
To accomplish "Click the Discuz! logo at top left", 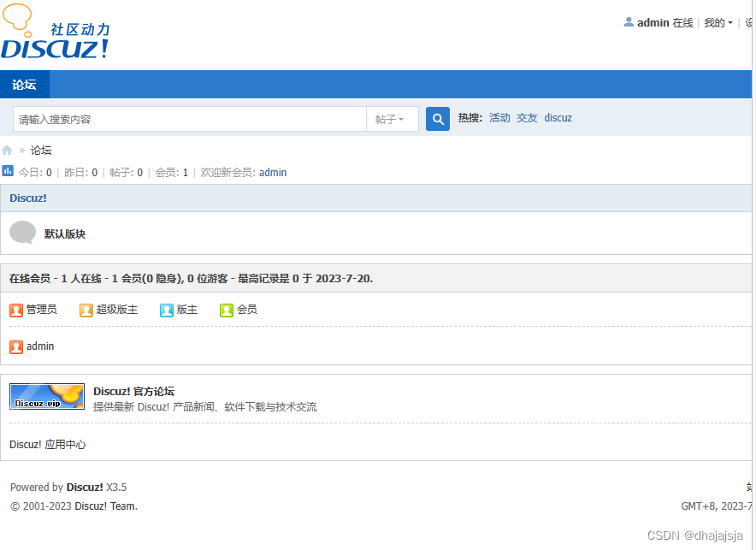I will 55,32.
